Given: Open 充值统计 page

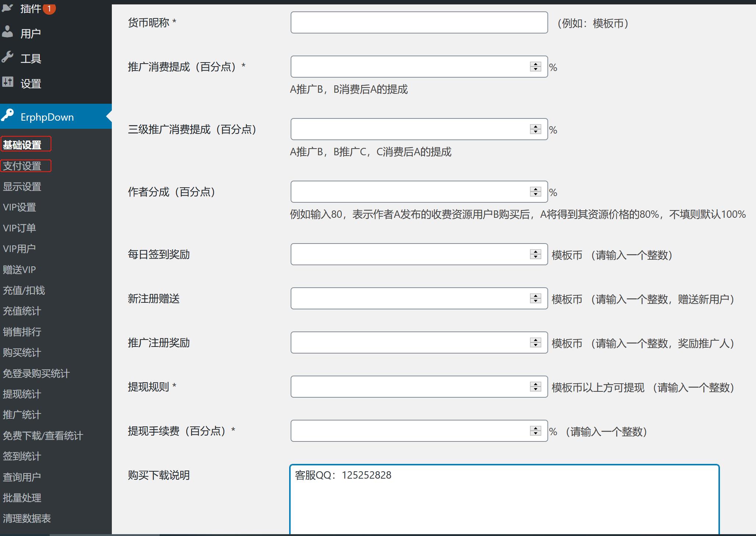Looking at the screenshot, I should (22, 311).
